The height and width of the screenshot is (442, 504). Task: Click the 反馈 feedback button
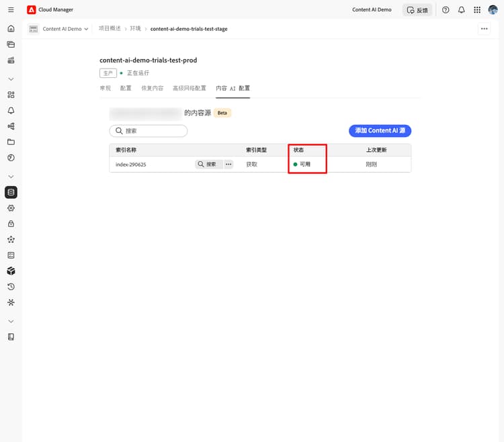point(417,10)
